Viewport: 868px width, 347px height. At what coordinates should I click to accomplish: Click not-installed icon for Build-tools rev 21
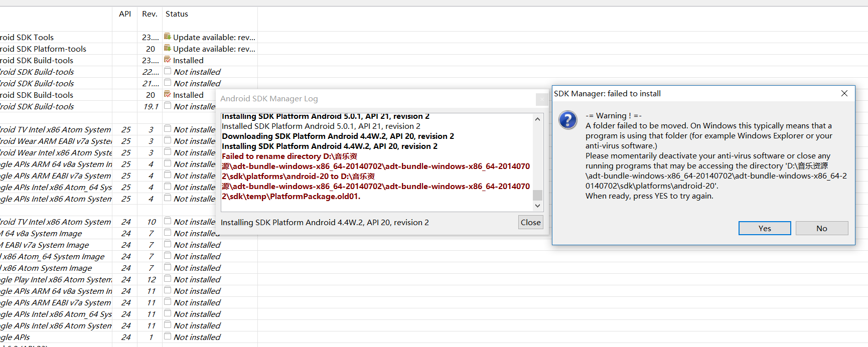(x=168, y=83)
